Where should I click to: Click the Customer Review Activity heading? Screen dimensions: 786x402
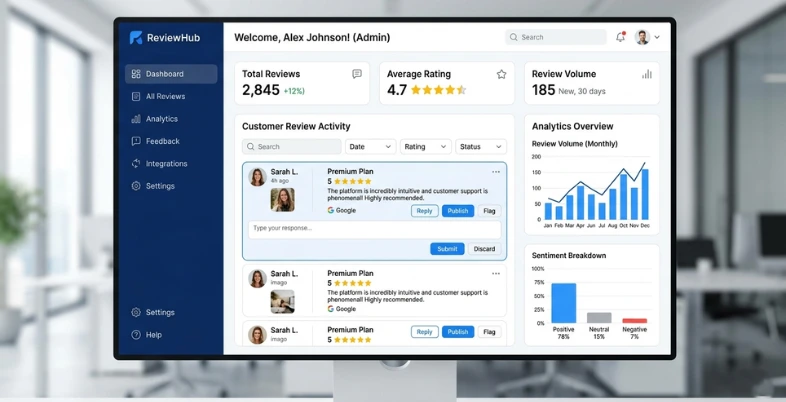[x=296, y=126]
